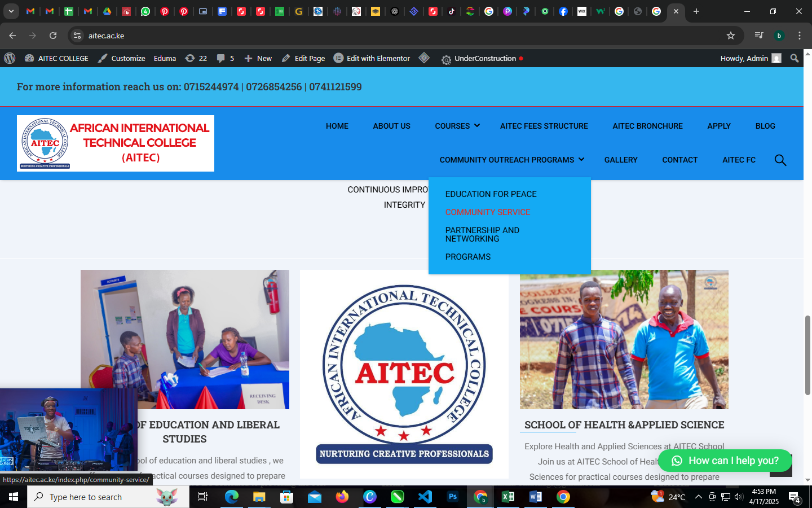Open the updates icon showing 22

pyautogui.click(x=196, y=58)
